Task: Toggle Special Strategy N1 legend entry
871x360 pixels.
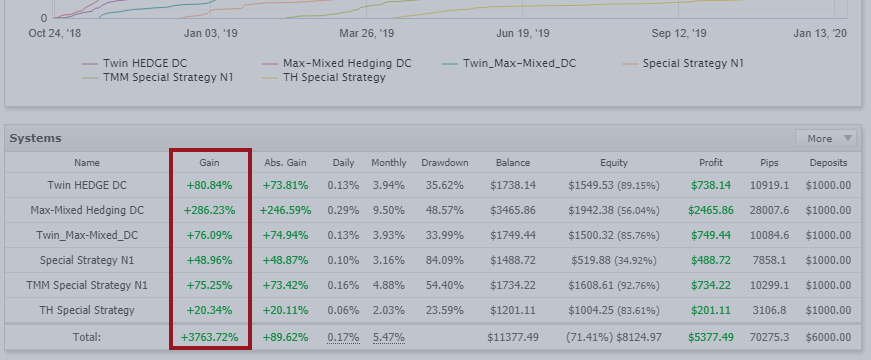Action: click(683, 63)
